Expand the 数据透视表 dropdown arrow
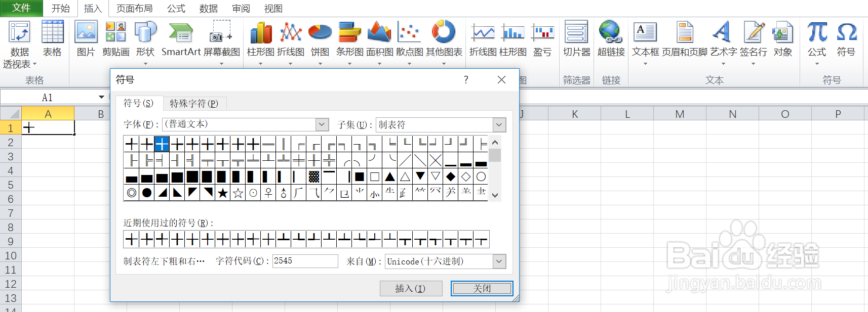 pyautogui.click(x=34, y=64)
